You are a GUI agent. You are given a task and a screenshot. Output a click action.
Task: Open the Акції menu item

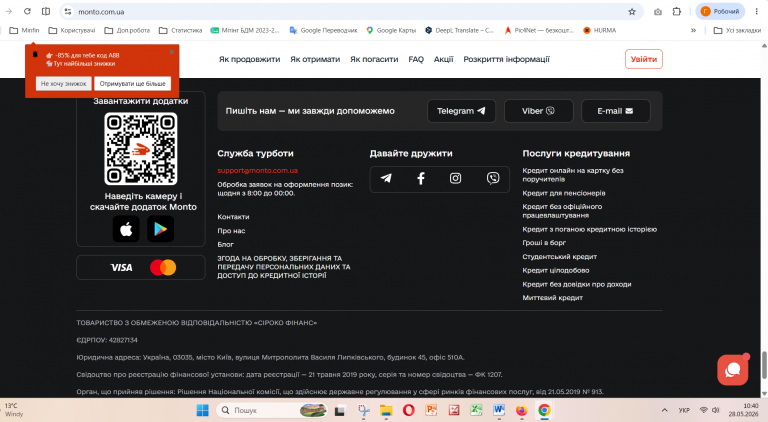pyautogui.click(x=443, y=59)
